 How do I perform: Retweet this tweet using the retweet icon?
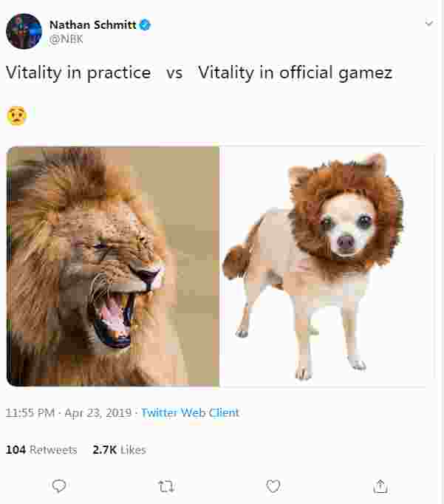tap(166, 486)
